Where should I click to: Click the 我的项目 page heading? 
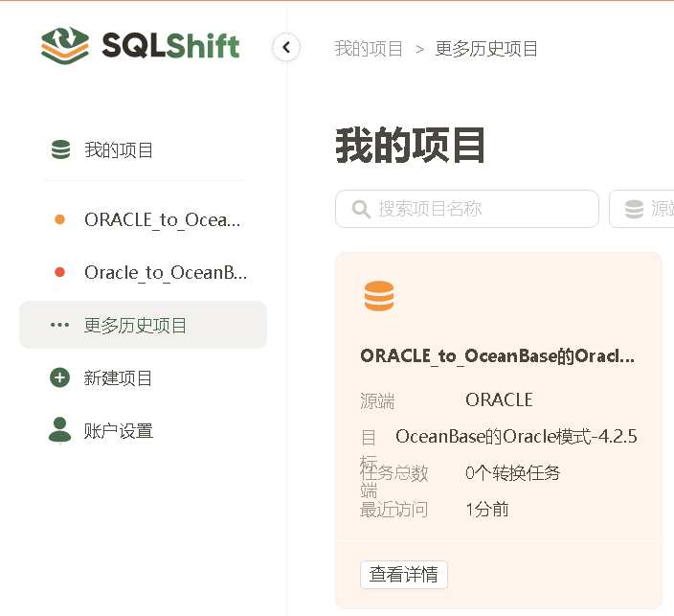click(410, 146)
